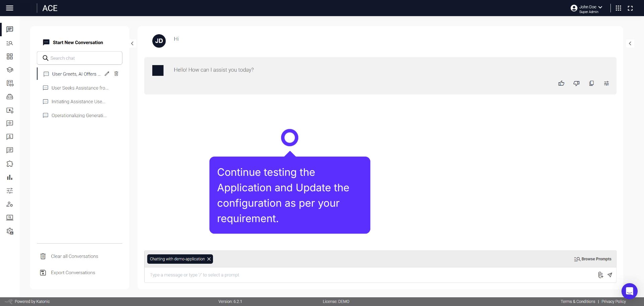644x306 pixels.
Task: Toggle fullscreen mode from the top bar
Action: (631, 8)
